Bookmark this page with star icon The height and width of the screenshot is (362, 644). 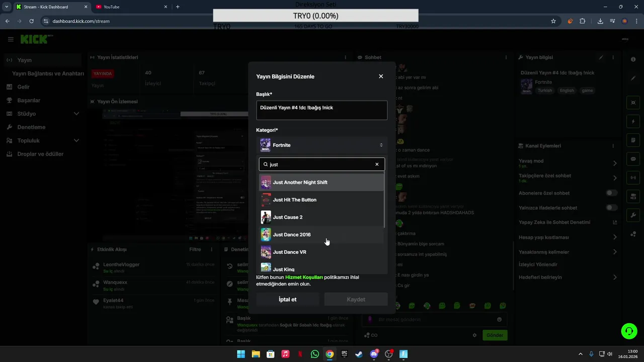click(x=553, y=21)
